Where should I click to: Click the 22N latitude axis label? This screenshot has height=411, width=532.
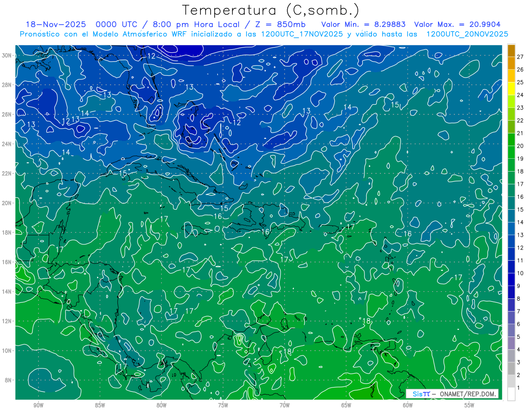point(8,173)
